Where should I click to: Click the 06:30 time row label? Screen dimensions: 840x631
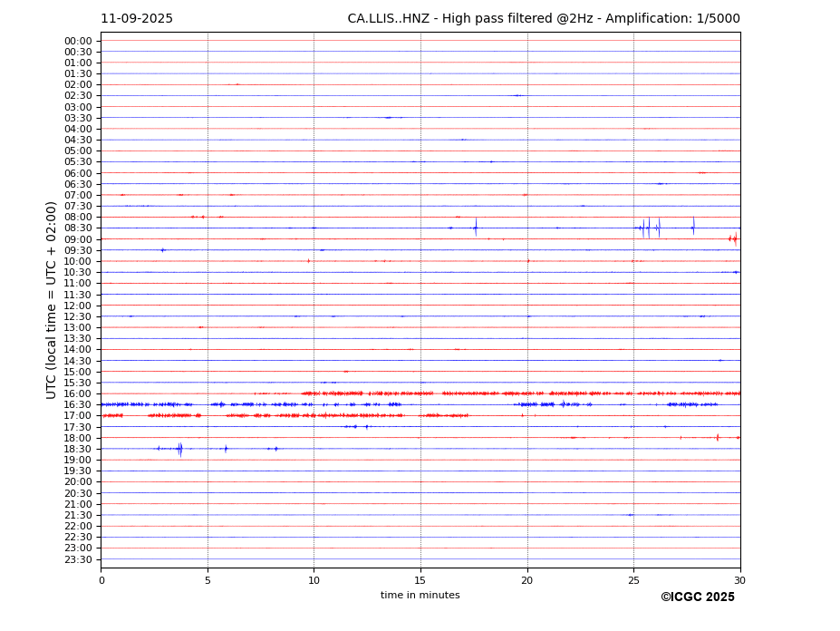point(78,184)
